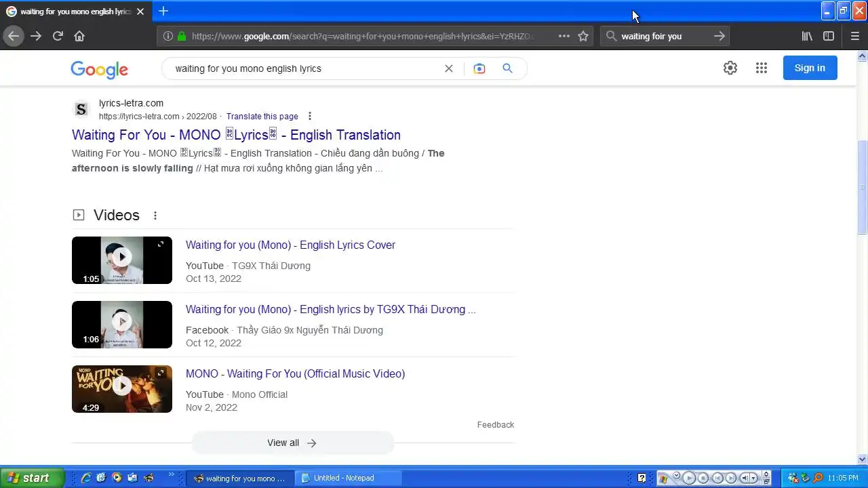868x488 pixels.
Task: Submit Google search with magnifier icon
Action: (507, 68)
